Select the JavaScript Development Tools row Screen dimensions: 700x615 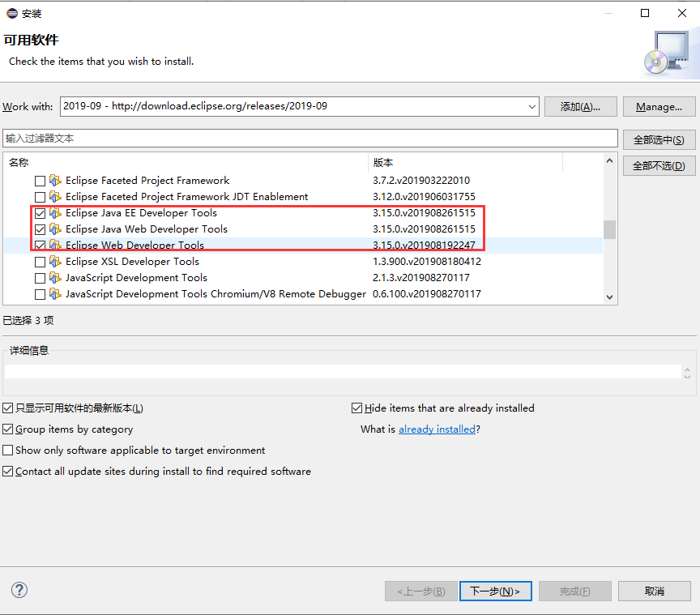click(x=304, y=278)
